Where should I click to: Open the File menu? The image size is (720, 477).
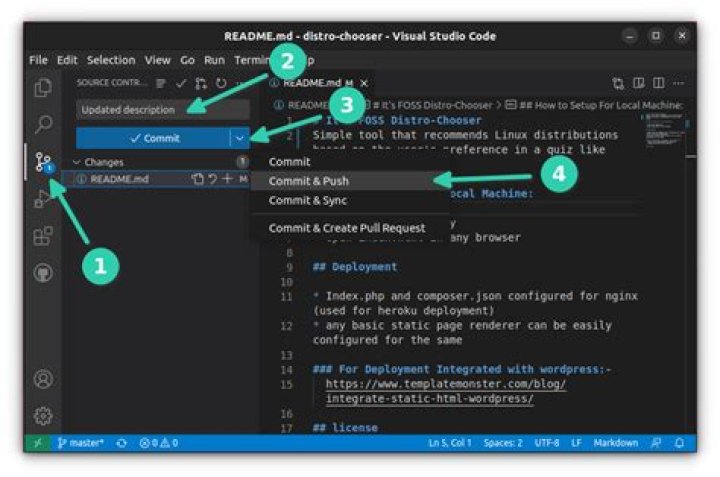click(38, 60)
